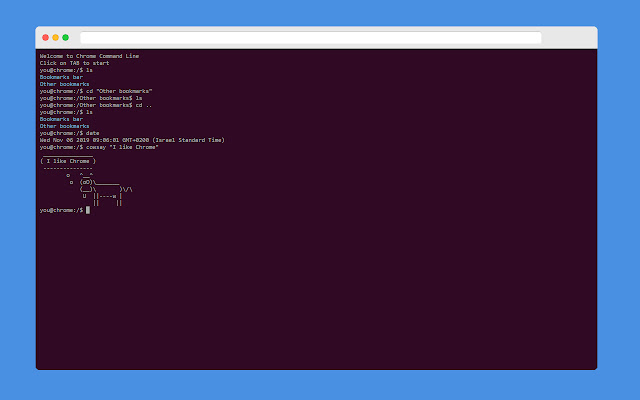
Task: Select the Israel Standard Time date output
Action: [x=132, y=140]
